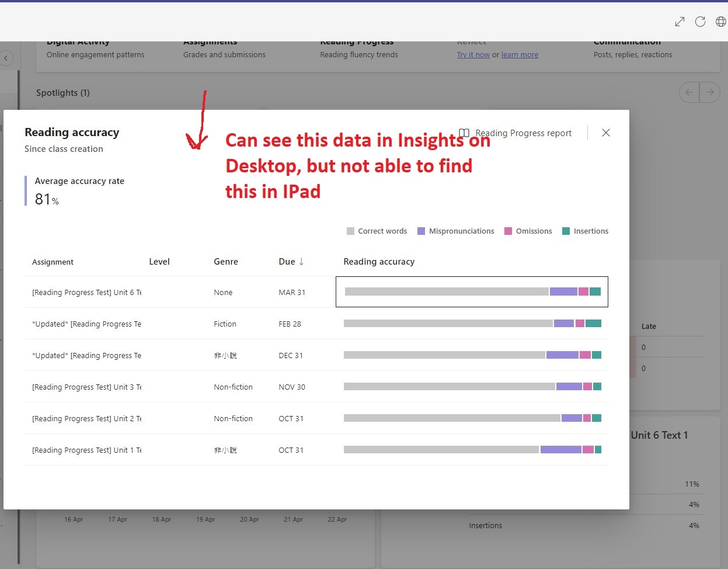Open Digital Activity engagement patterns tab

pos(95,49)
